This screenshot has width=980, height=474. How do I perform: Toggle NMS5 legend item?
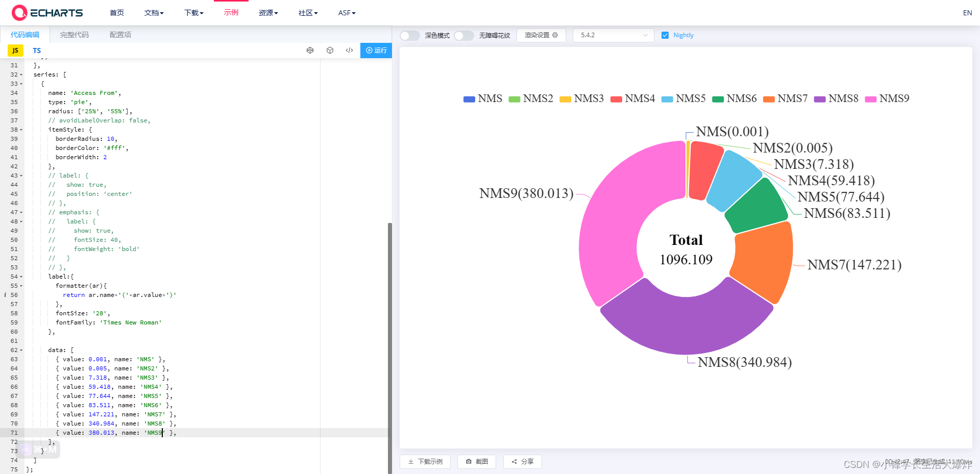[x=683, y=98]
